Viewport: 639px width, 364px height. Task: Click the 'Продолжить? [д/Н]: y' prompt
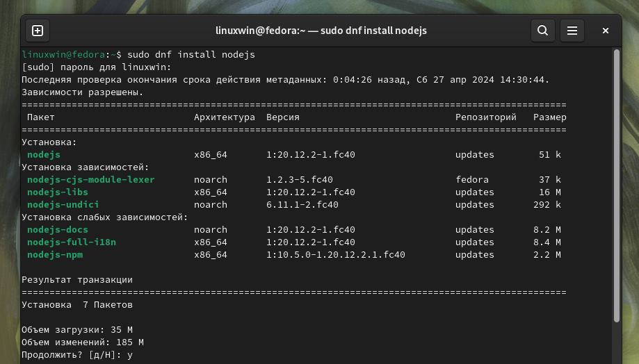(x=77, y=355)
